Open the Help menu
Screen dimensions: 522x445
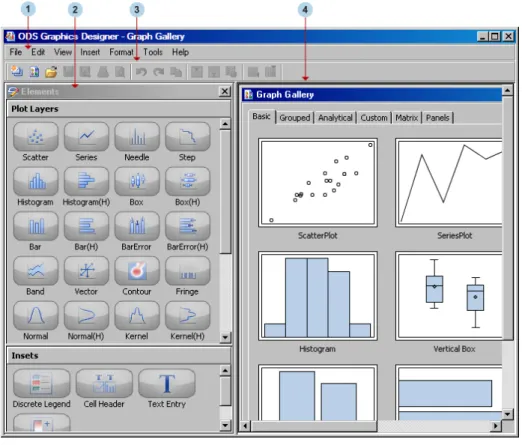tap(180, 52)
